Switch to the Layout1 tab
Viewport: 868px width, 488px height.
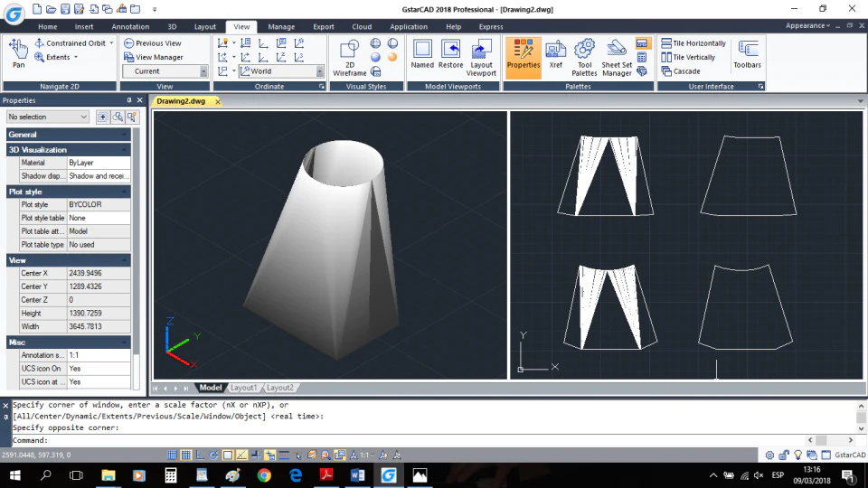tap(243, 388)
